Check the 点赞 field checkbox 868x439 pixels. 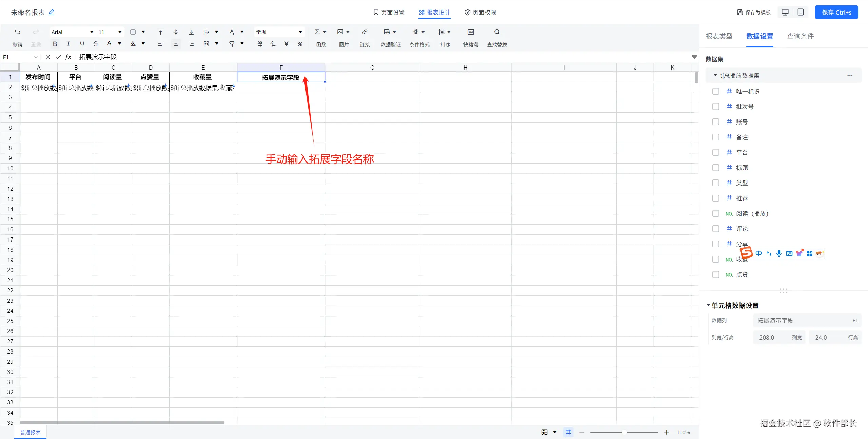coord(716,274)
